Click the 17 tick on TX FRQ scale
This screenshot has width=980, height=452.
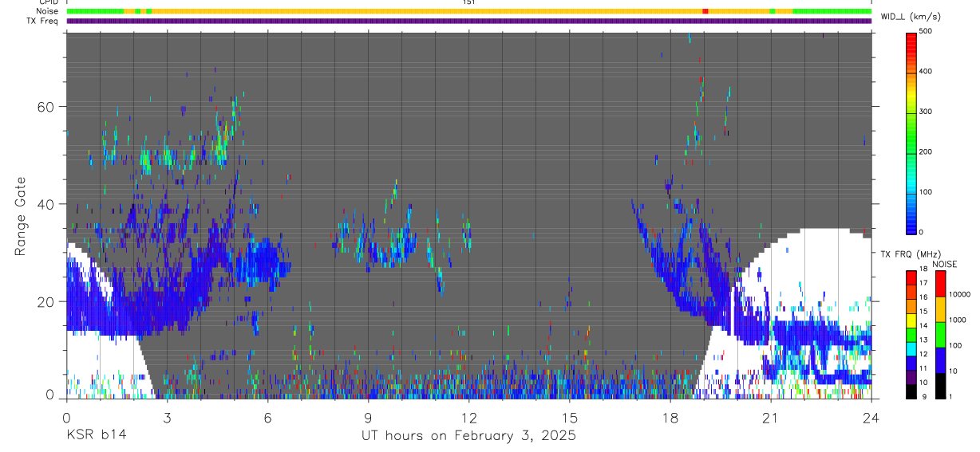tap(923, 283)
